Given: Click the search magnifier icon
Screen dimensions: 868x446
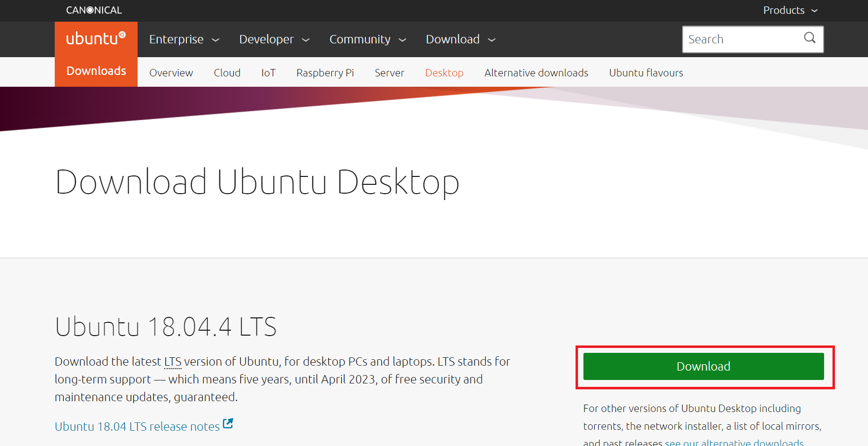Looking at the screenshot, I should (x=810, y=38).
